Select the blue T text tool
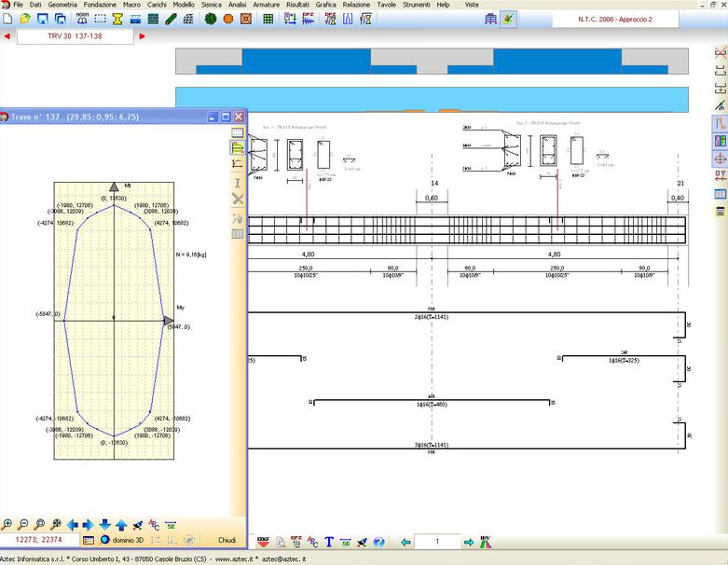This screenshot has height=565, width=728. (x=329, y=541)
